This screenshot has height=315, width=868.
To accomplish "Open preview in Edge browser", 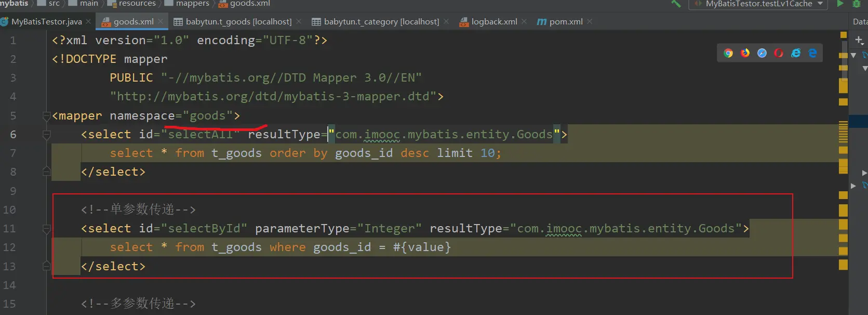I will [813, 53].
